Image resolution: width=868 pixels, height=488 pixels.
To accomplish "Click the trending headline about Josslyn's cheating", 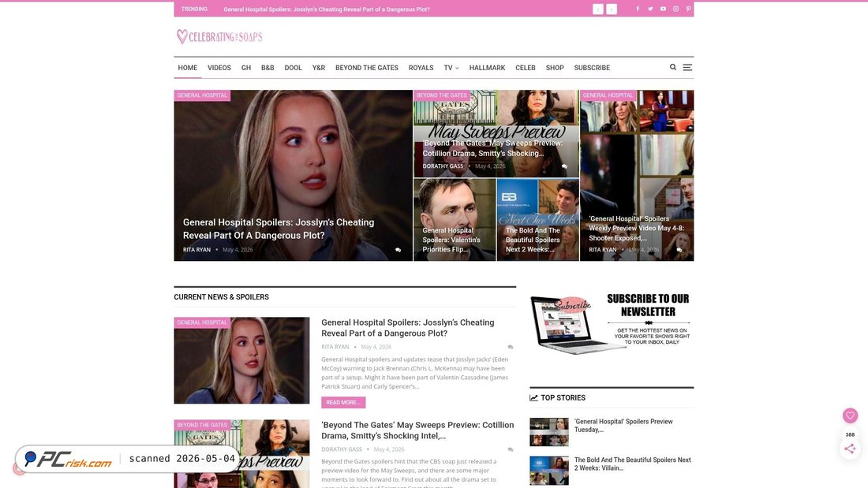I will click(x=327, y=9).
